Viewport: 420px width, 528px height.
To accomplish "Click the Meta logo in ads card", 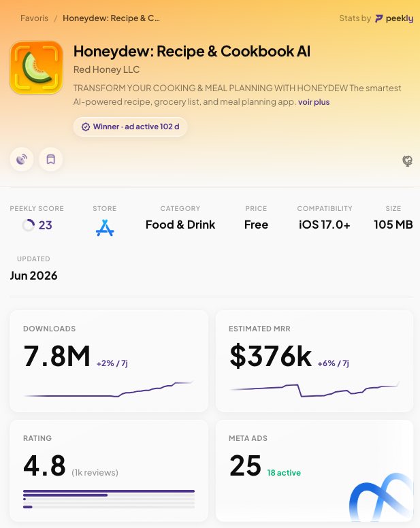I will (381, 497).
